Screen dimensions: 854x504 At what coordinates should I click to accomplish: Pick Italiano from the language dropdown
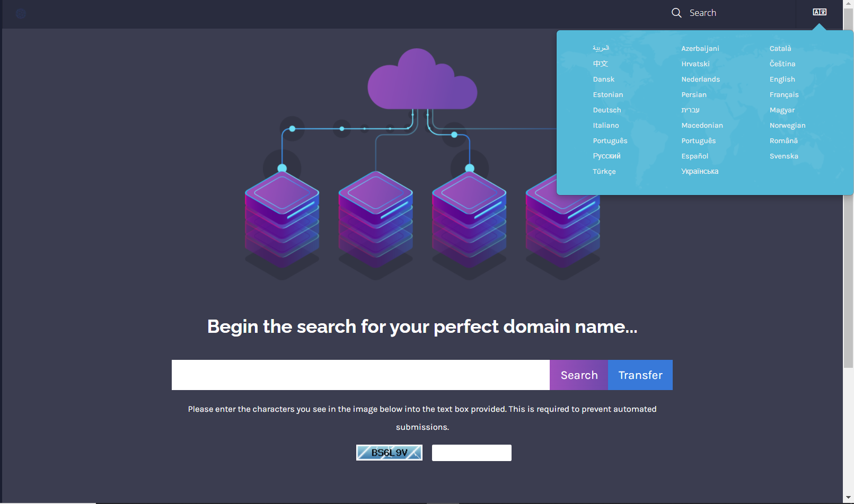(x=605, y=126)
